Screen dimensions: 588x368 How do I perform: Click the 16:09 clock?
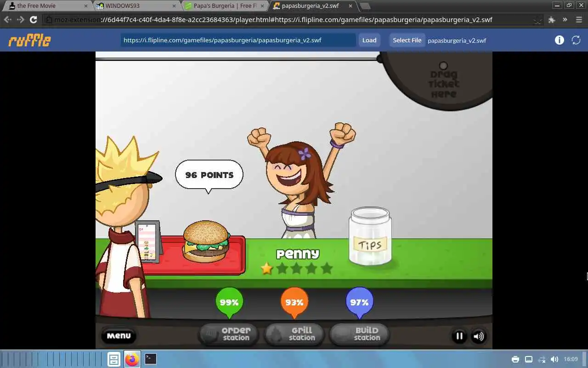(571, 359)
